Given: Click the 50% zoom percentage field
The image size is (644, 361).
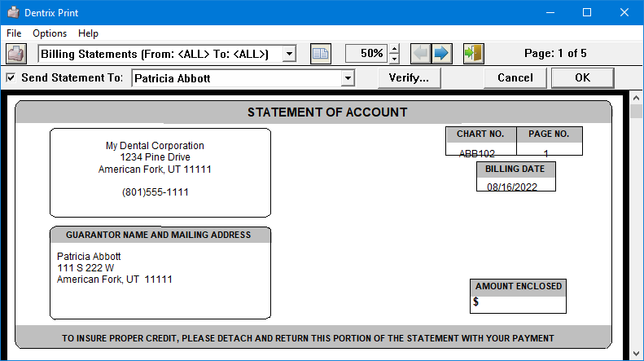Looking at the screenshot, I should (x=366, y=54).
